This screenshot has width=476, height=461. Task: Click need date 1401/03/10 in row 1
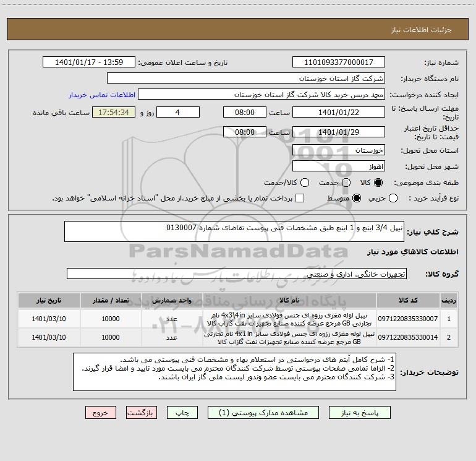coord(49,319)
